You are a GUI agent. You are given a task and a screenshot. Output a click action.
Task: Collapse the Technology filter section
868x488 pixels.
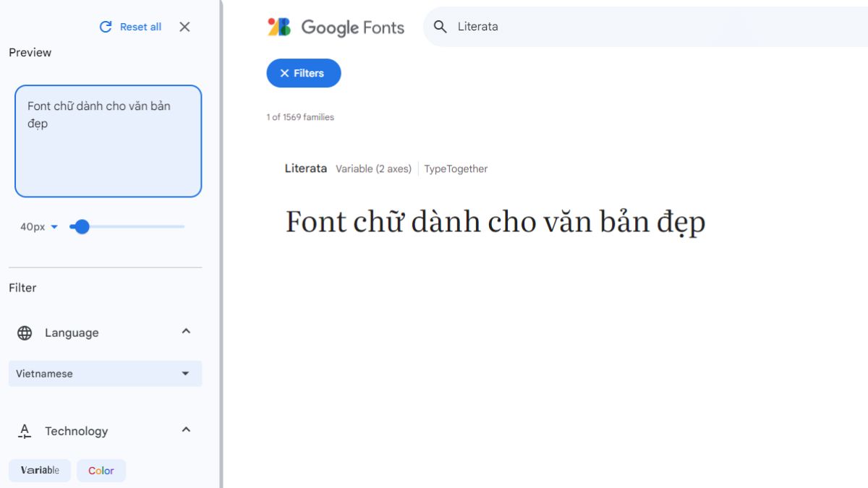(x=186, y=430)
